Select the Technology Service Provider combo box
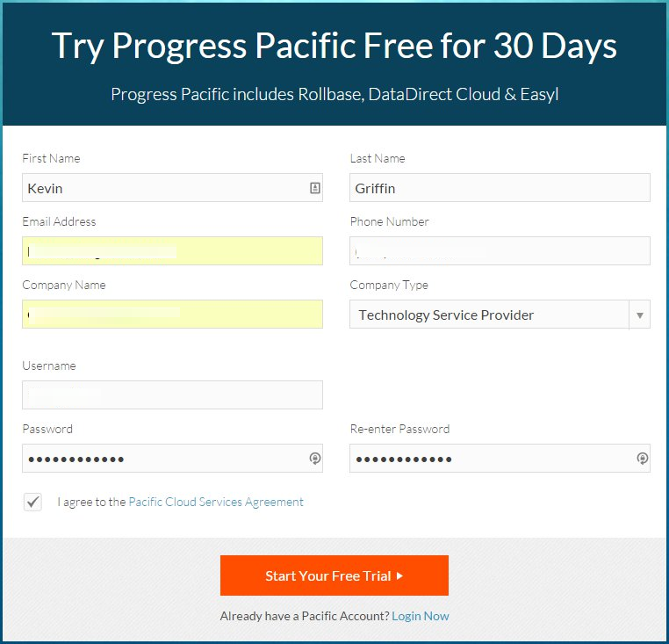Image resolution: width=669 pixels, height=644 pixels. [x=489, y=315]
